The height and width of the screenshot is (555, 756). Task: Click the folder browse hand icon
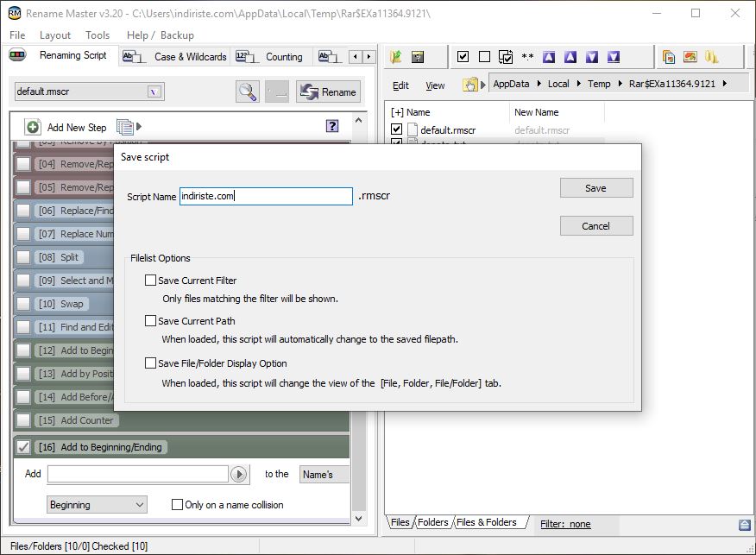[x=469, y=85]
